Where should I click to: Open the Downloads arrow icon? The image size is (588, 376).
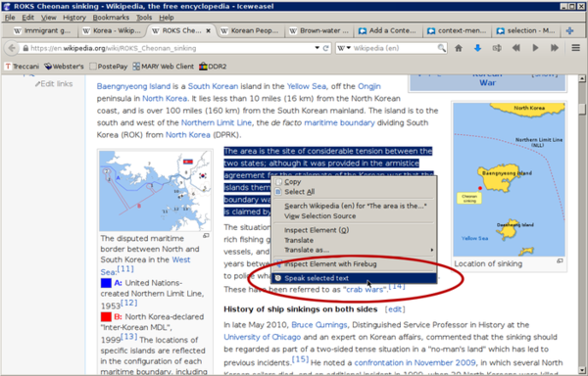tap(477, 48)
